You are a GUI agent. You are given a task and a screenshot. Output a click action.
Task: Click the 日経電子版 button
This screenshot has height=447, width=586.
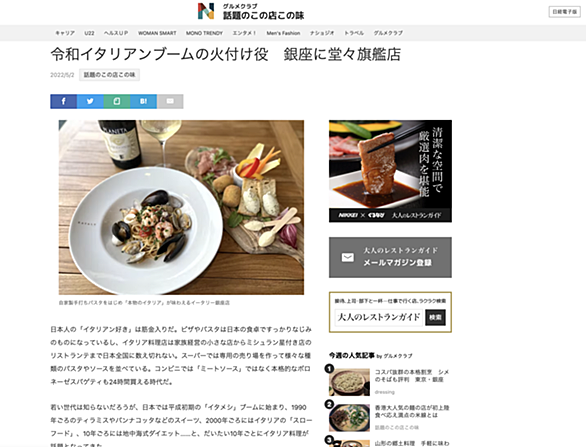coord(564,12)
